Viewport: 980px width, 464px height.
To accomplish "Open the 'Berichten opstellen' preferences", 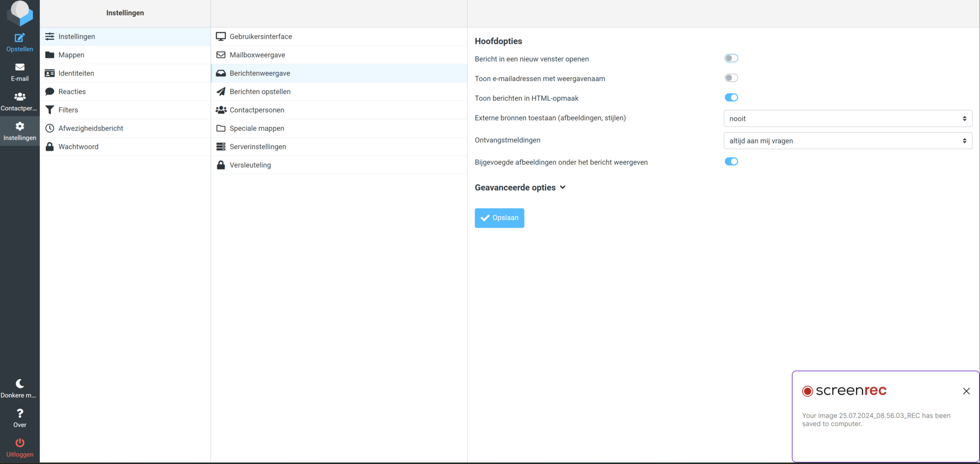I will pos(339,92).
